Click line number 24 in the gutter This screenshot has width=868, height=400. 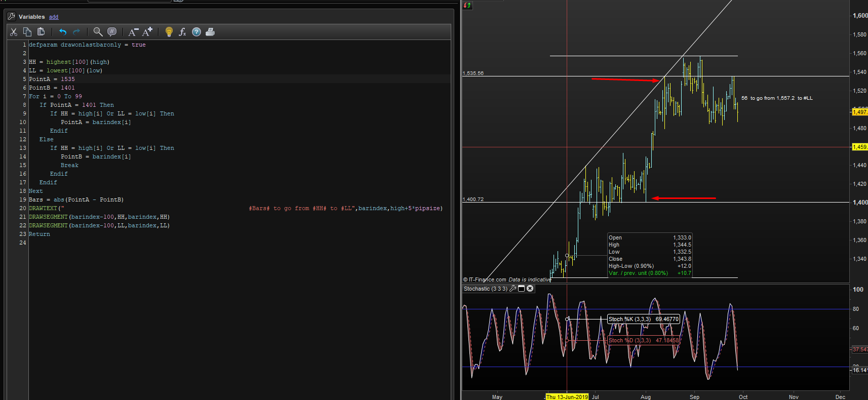[23, 243]
